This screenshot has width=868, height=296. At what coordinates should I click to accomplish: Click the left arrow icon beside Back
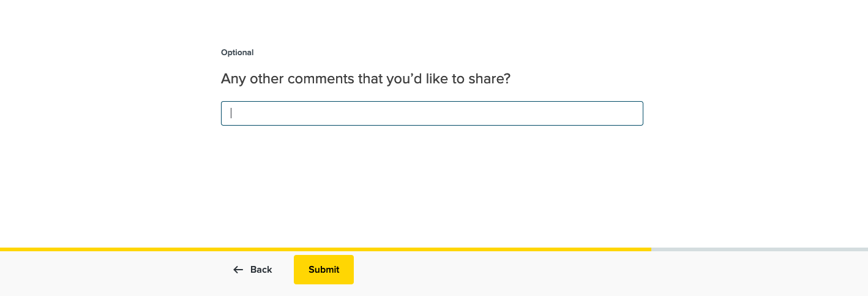[238, 270]
